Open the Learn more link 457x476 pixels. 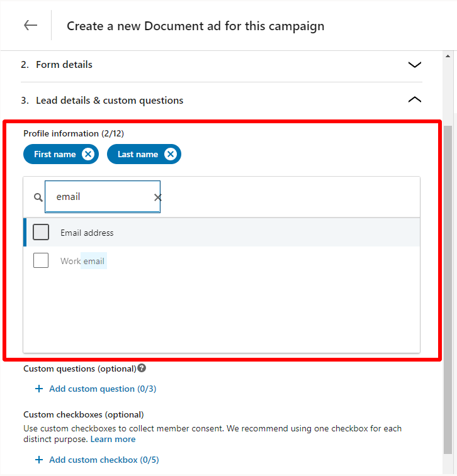[x=113, y=440]
